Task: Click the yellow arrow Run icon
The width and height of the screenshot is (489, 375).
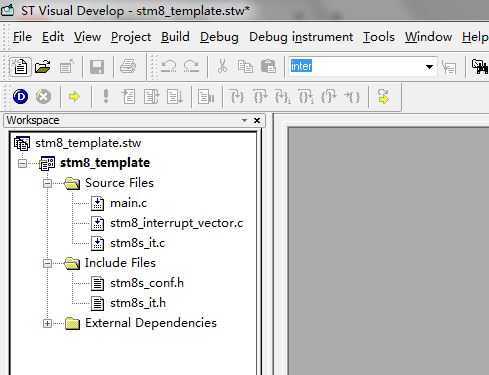Action: [x=74, y=97]
